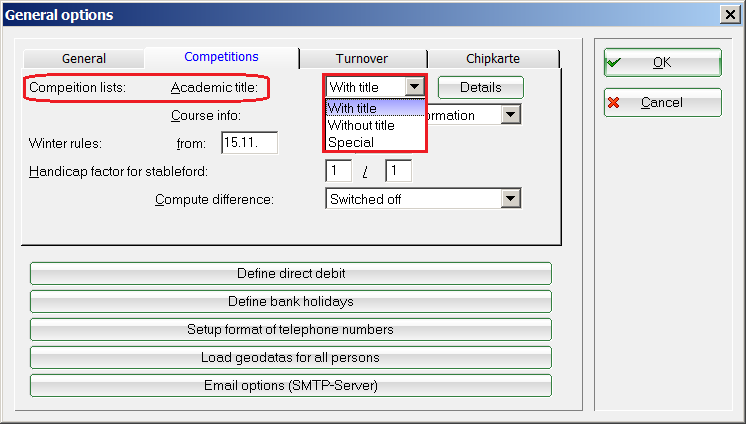Open Email options (SMTP-Server)
The height and width of the screenshot is (424, 746).
[x=291, y=385]
